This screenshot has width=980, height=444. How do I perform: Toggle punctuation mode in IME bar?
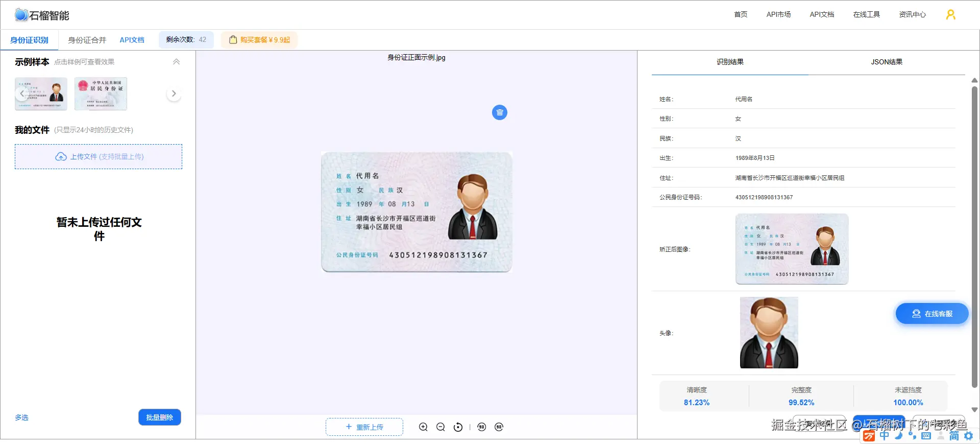click(x=912, y=436)
